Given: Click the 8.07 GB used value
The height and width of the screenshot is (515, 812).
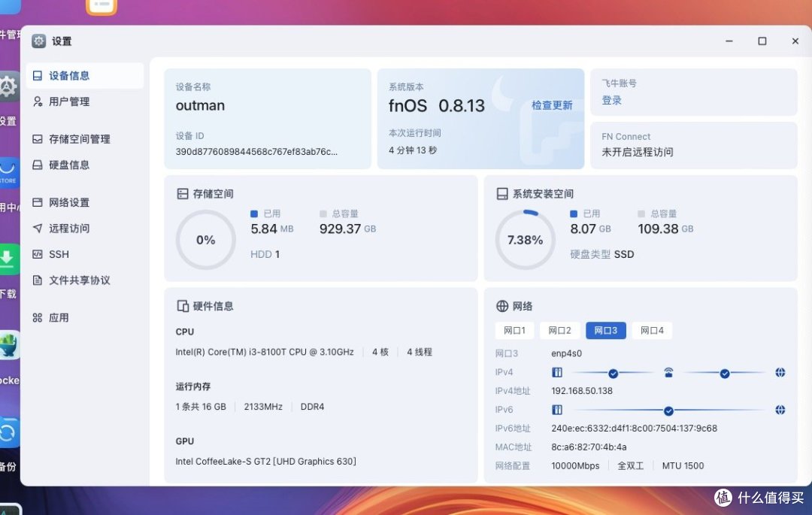Looking at the screenshot, I should (590, 229).
